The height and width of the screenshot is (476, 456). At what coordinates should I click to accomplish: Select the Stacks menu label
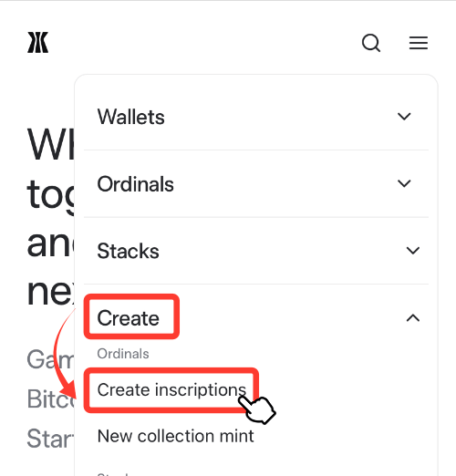(x=129, y=252)
